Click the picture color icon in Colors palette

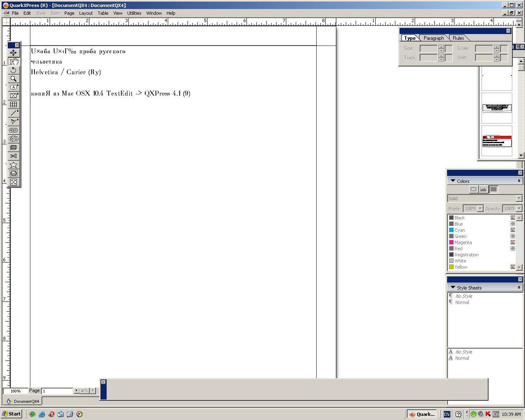coord(484,189)
